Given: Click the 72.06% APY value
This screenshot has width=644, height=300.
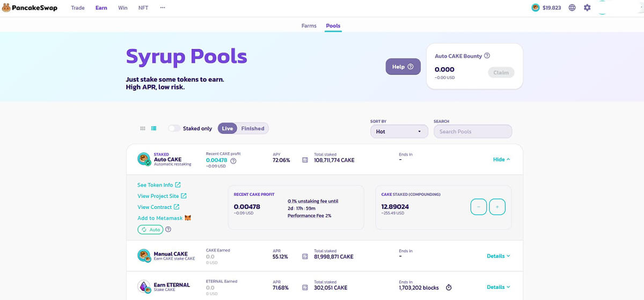Looking at the screenshot, I should click(281, 160).
